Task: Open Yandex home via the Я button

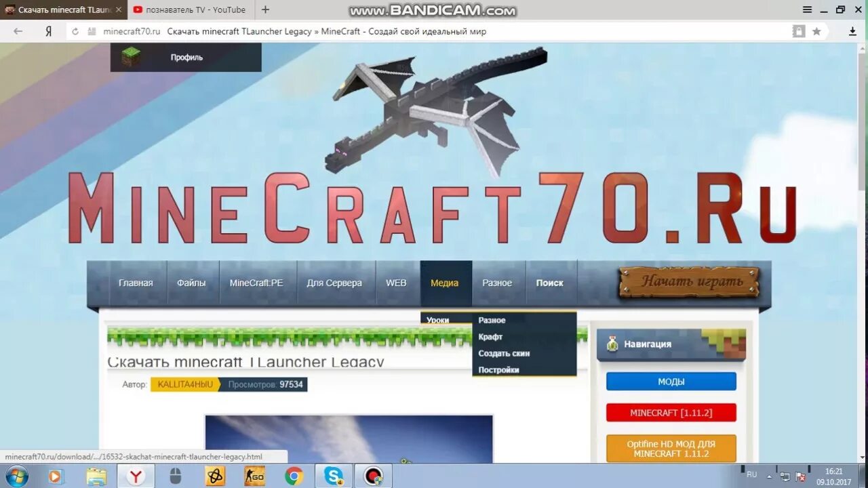Action: click(x=48, y=31)
